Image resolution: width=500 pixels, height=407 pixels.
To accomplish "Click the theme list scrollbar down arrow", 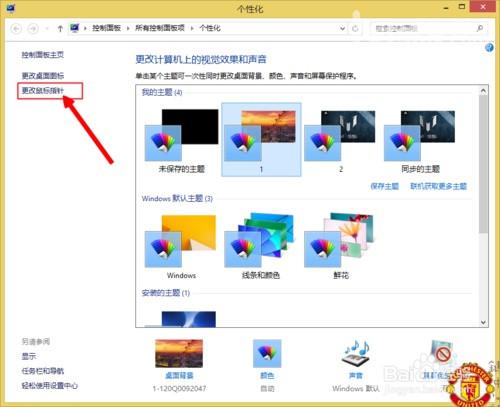I will coord(483,322).
